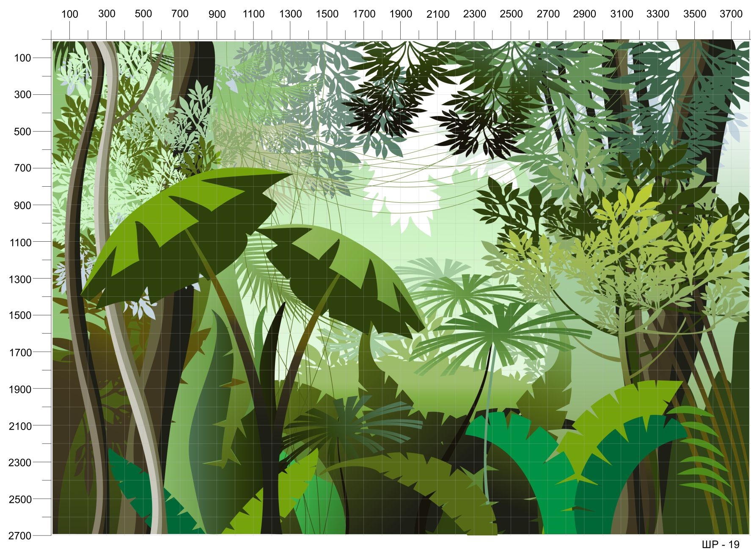Click the 900 label on the vertical ruler

pos(23,206)
